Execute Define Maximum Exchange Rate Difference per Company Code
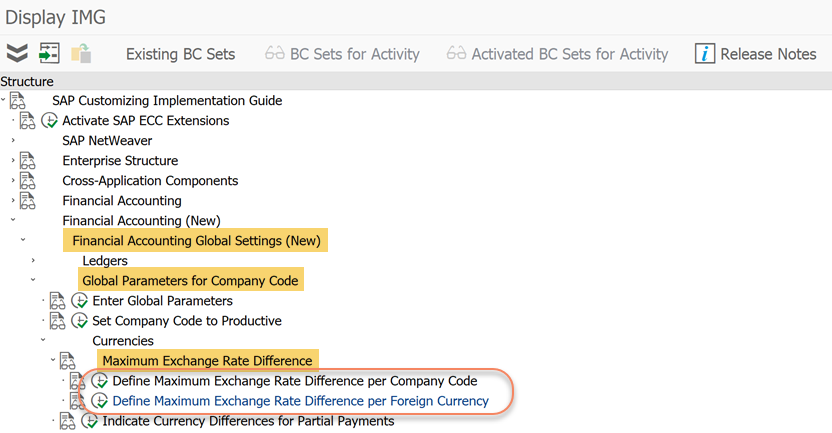The image size is (832, 433). 100,381
